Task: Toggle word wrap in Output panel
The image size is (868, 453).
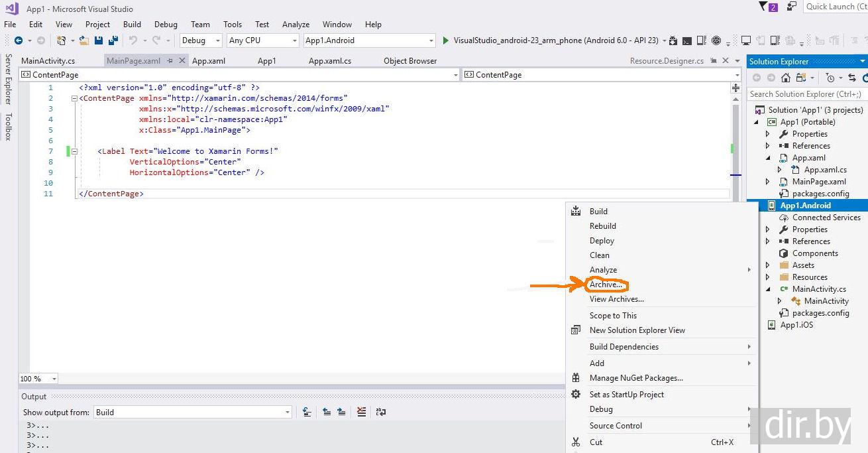Action: point(380,412)
